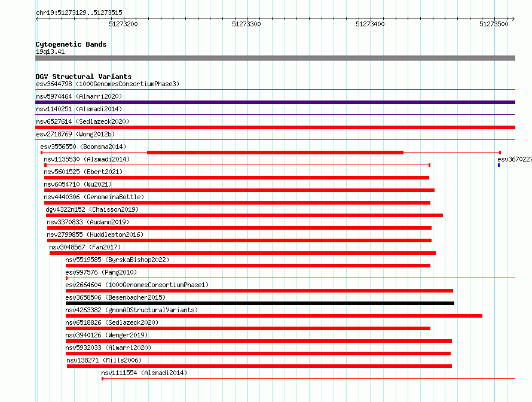
Task: Click the red nsv4263382 gnomAD variant bar
Action: click(274, 316)
